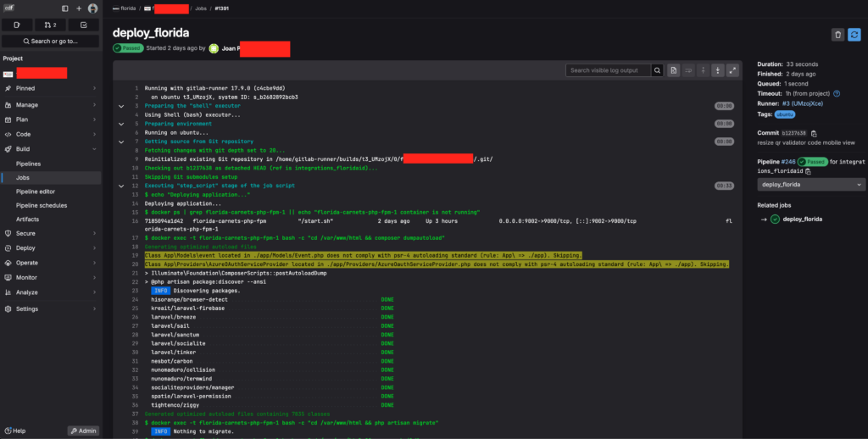868x439 pixels.
Task: Click the job ID #1391 breadcrumb
Action: [x=221, y=8]
